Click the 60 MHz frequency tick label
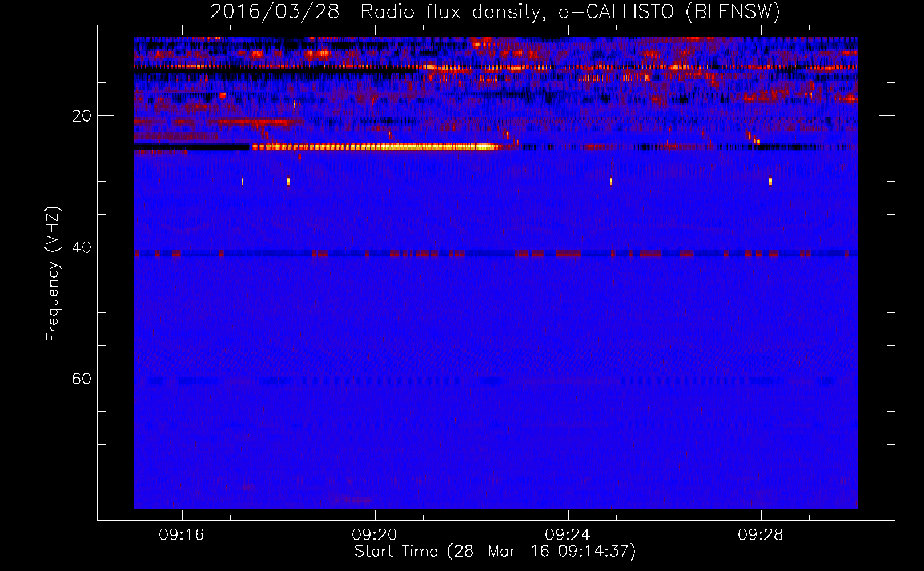 tap(82, 379)
